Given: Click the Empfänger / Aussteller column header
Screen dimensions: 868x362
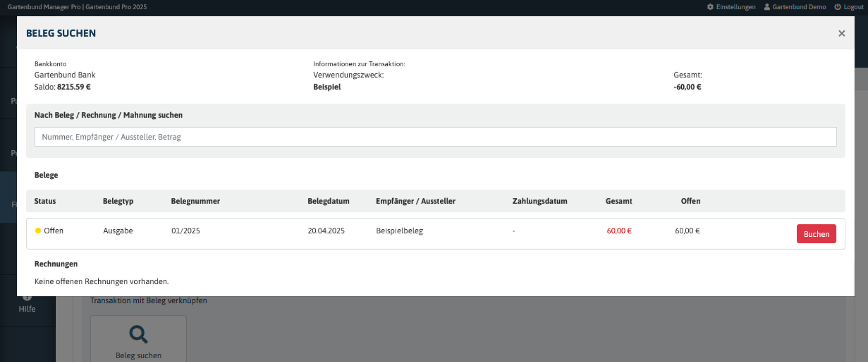Looking at the screenshot, I should point(415,201).
